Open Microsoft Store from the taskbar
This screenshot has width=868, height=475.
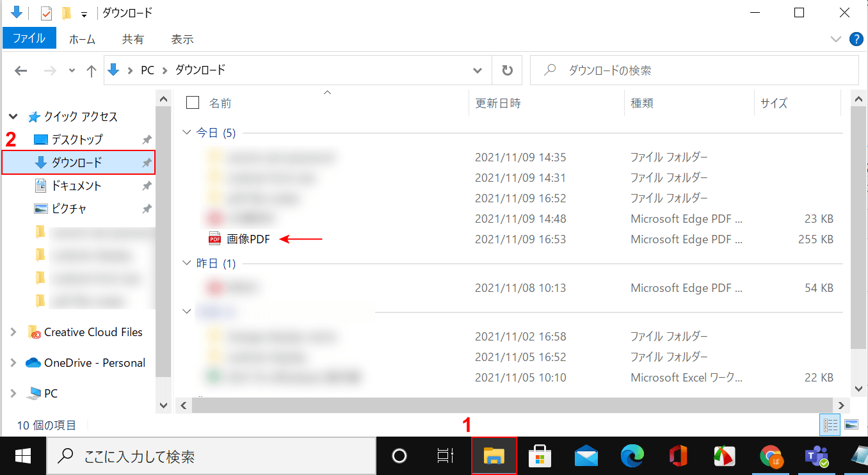click(540, 456)
